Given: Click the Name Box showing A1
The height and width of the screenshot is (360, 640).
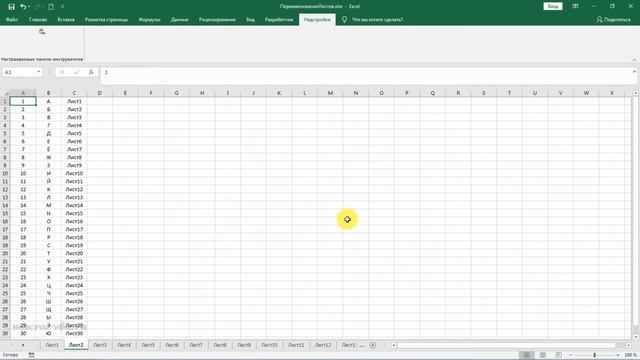Looking at the screenshot, I should (x=19, y=72).
